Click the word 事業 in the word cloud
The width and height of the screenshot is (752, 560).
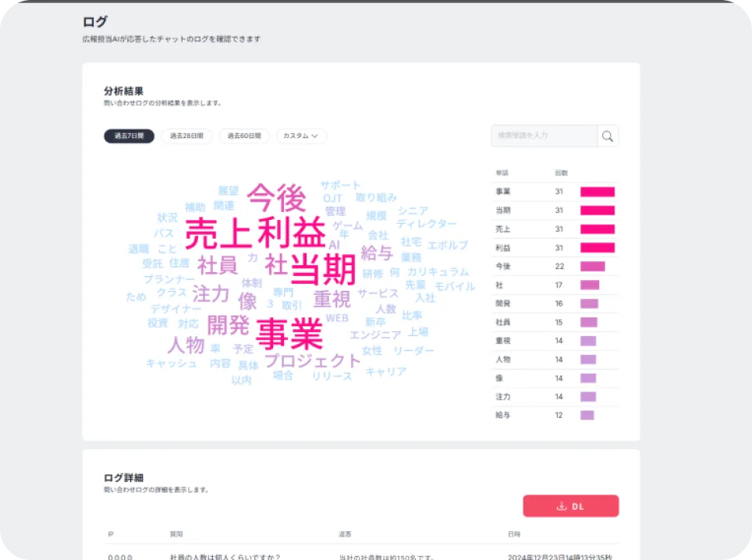(289, 334)
